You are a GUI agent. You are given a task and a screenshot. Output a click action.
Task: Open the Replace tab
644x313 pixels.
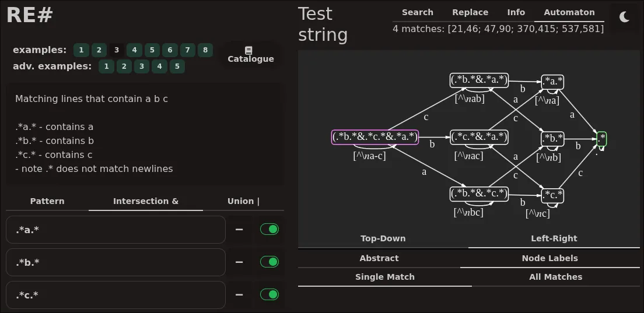coord(470,12)
